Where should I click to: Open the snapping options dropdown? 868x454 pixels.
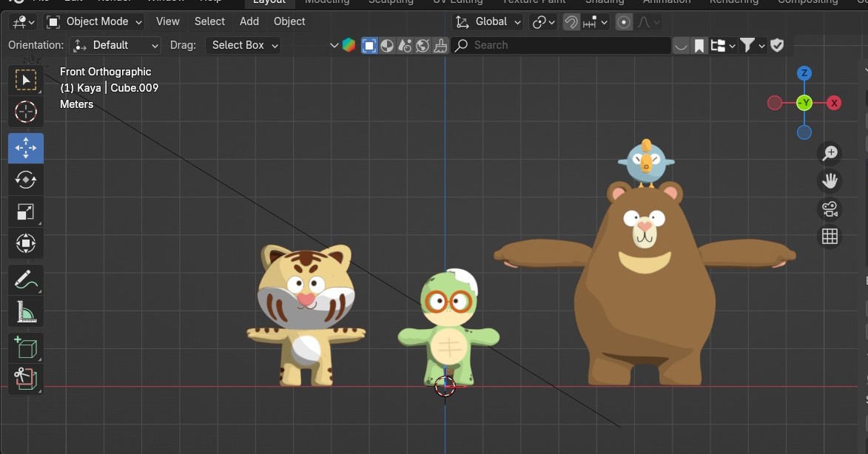coord(595,22)
